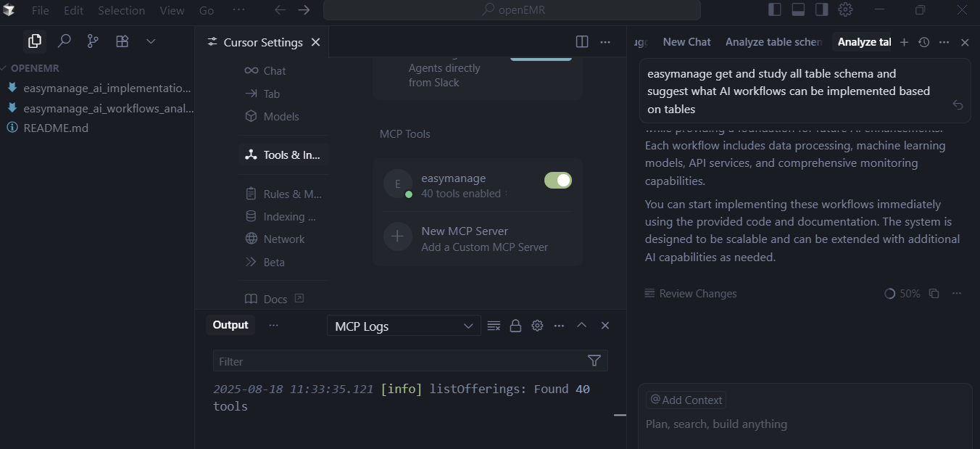Switch to the Output panel tab
Viewport: 980px width, 449px height.
[x=231, y=325]
